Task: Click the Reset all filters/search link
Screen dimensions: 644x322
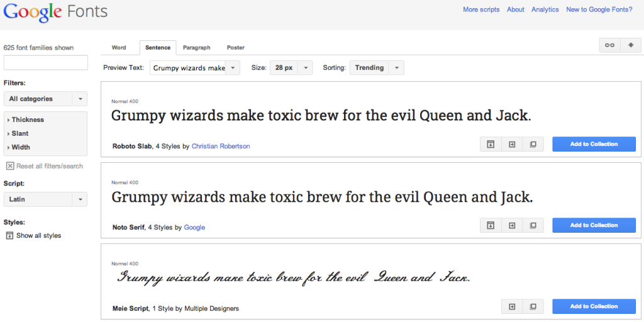Action: coord(50,166)
